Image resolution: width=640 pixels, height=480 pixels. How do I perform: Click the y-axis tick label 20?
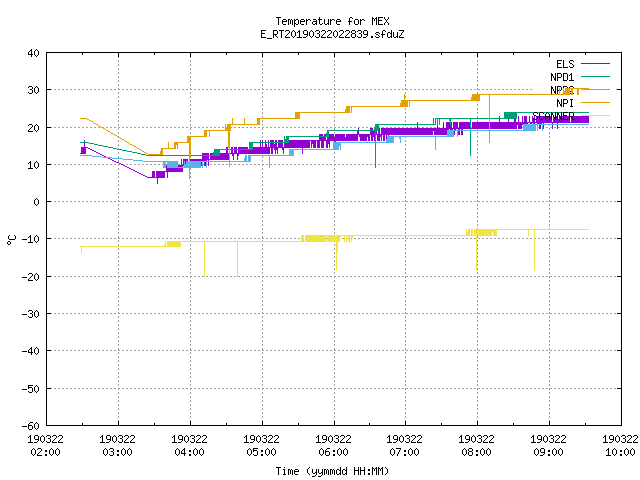click(33, 128)
